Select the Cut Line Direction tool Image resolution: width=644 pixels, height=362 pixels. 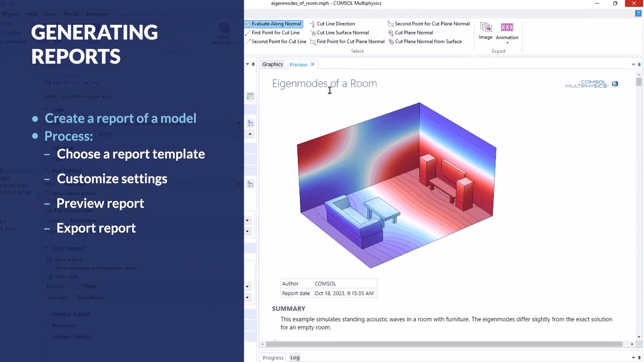pos(335,23)
